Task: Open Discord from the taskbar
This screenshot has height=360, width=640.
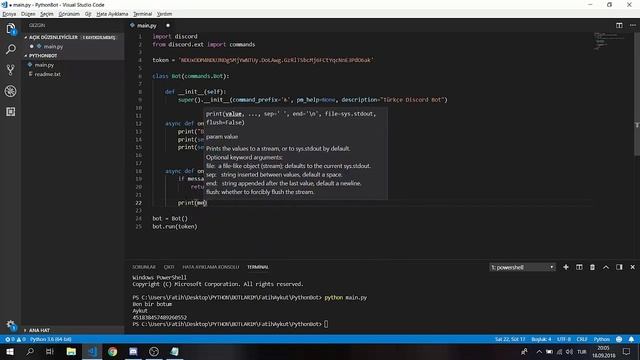Action: tap(133, 351)
